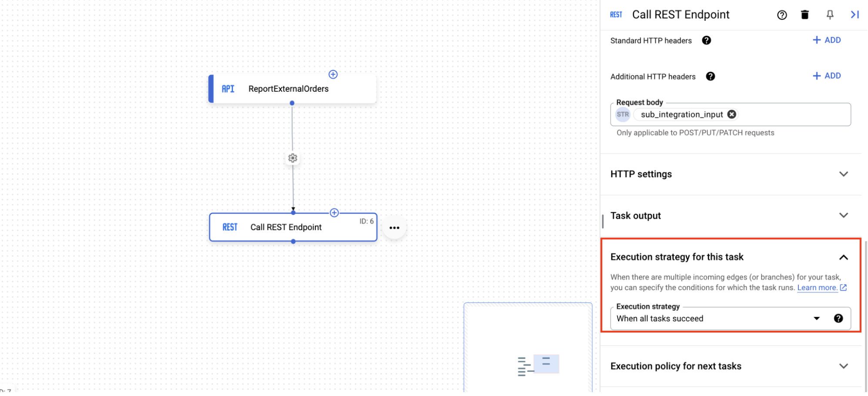
Task: Expand Execution policy for next tasks
Action: pyautogui.click(x=844, y=366)
